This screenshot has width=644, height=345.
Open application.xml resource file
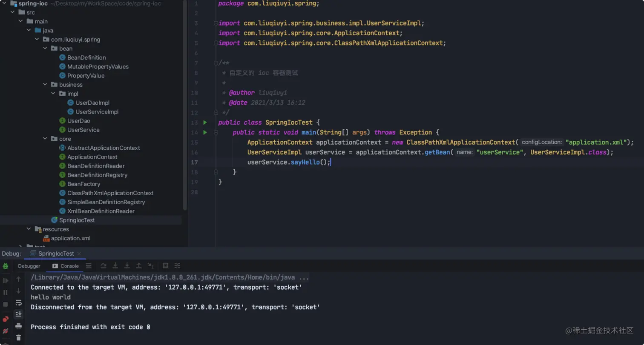[x=67, y=238]
